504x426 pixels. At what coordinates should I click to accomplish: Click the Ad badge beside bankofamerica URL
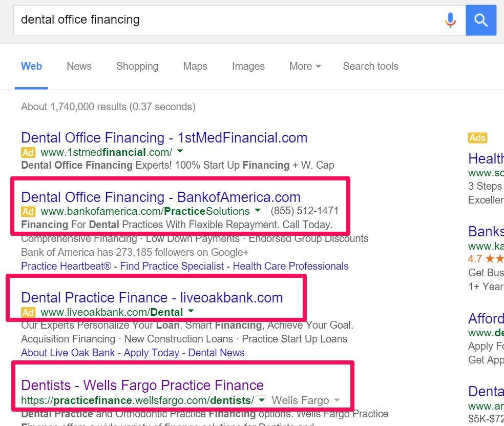(28, 211)
